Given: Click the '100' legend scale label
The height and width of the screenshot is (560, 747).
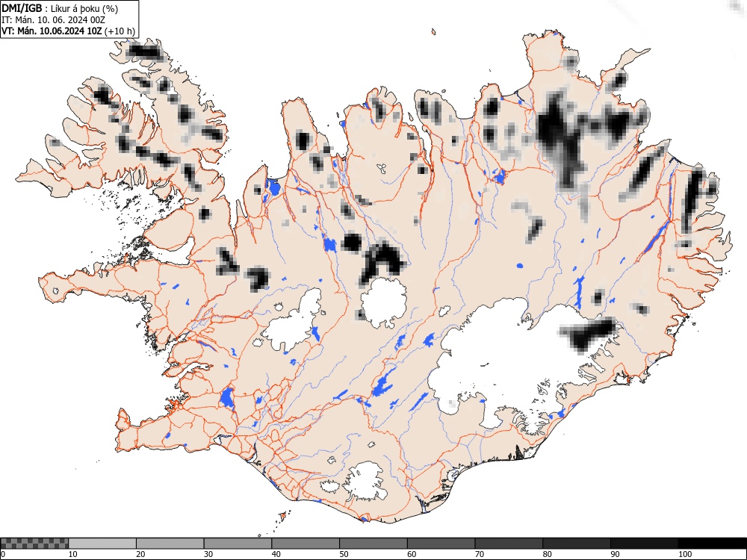Looking at the screenshot, I should point(684,554).
